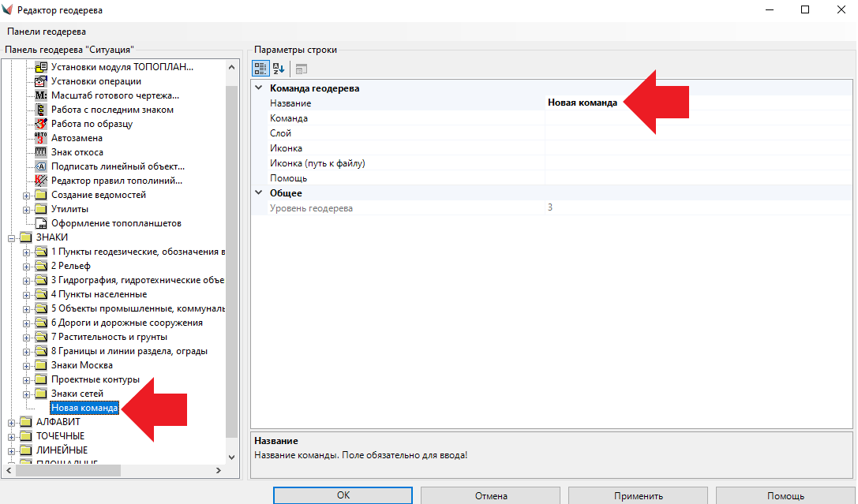This screenshot has height=504, width=858.
Task: Collapse the Общее property section
Action: 259,193
